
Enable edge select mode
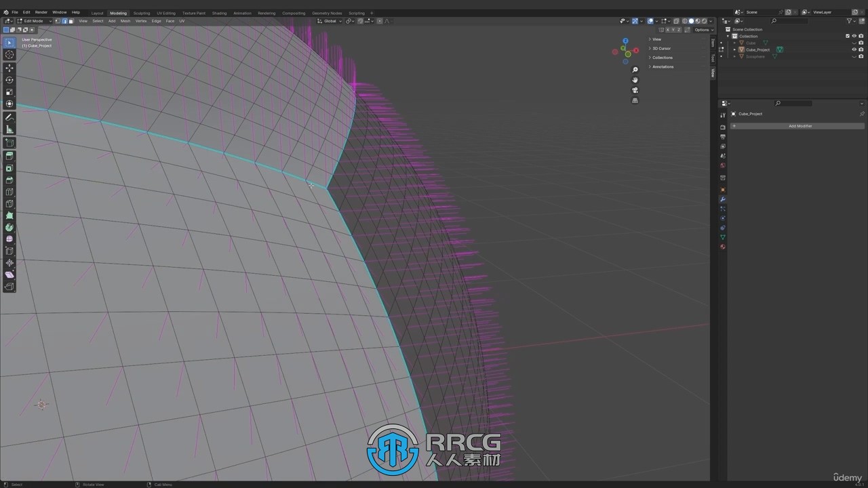click(x=64, y=21)
